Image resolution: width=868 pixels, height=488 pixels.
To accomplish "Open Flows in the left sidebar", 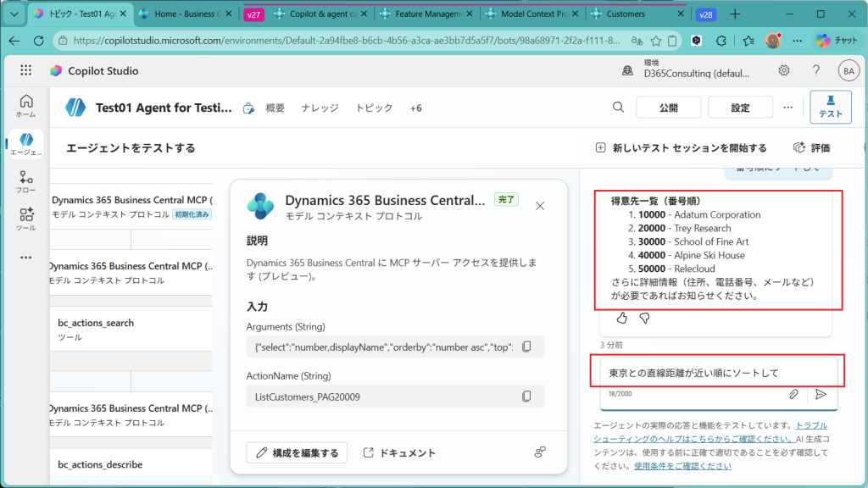I will 25,182.
